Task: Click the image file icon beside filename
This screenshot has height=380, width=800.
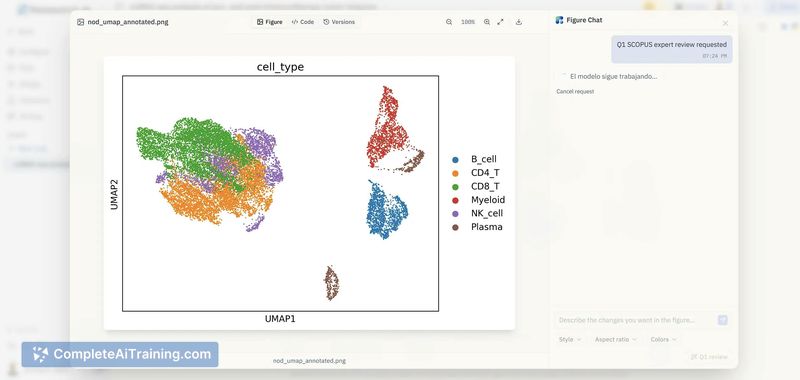Action: tap(81, 22)
